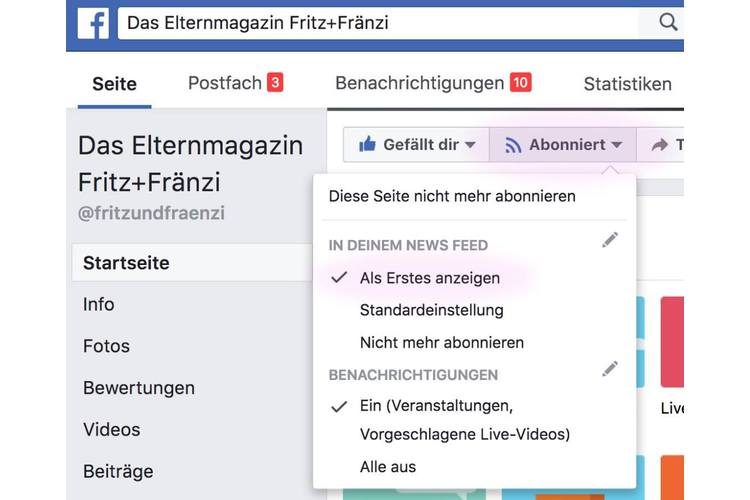Click the share arrow icon
This screenshot has width=750, height=500.
tap(660, 144)
